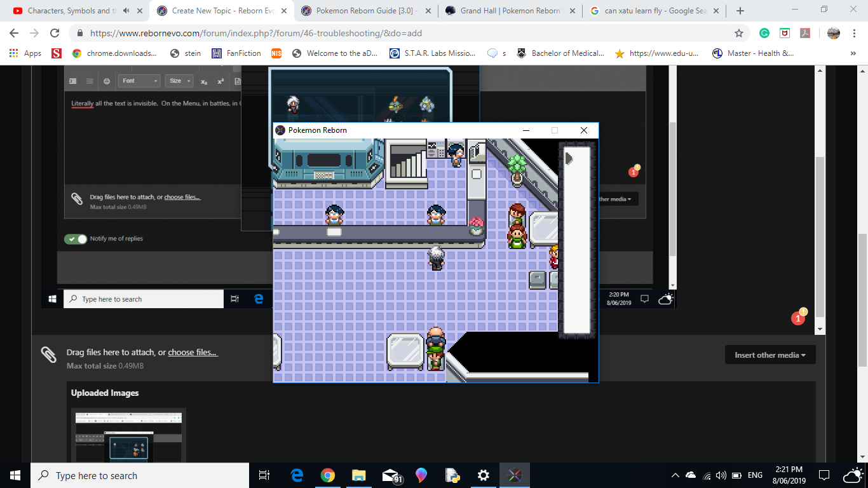Click the Adobe Acrobat PDF extension icon
The height and width of the screenshot is (488, 868).
[806, 33]
